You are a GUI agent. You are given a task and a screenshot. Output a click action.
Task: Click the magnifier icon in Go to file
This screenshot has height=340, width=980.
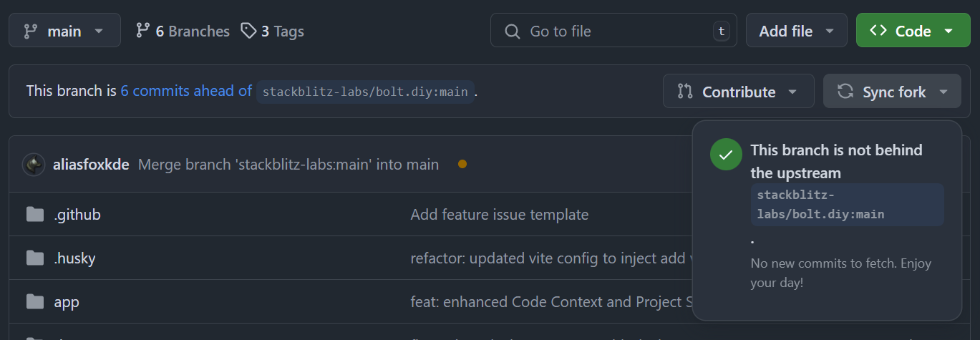pyautogui.click(x=512, y=31)
